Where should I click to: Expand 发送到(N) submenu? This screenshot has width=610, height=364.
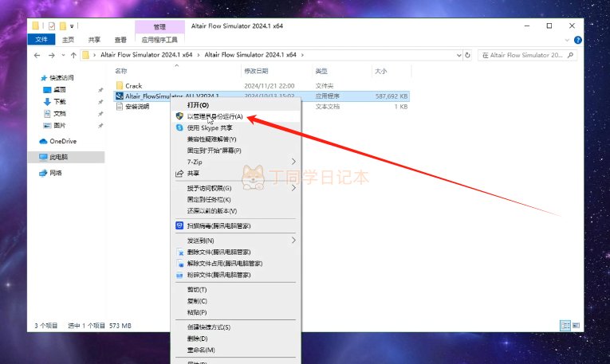235,241
